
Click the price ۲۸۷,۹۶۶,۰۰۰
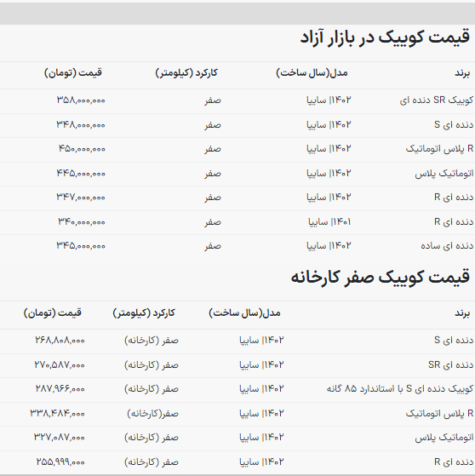pos(60,389)
